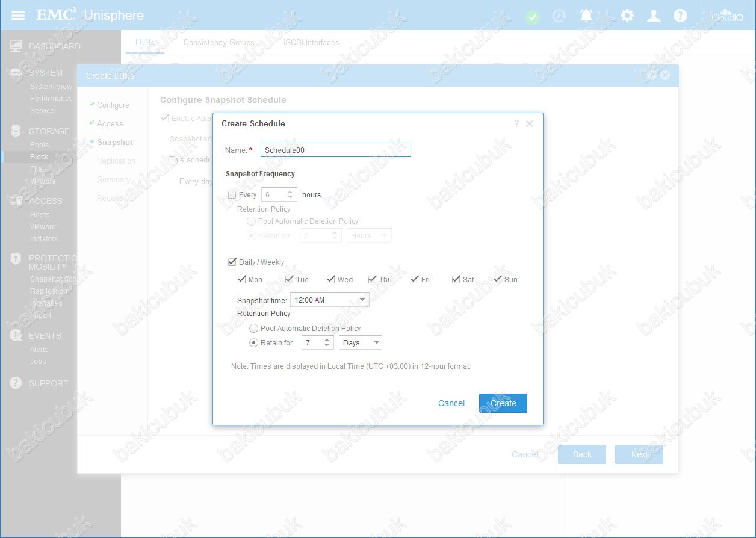
Task: Open the hamburger navigation menu
Action: [x=18, y=15]
